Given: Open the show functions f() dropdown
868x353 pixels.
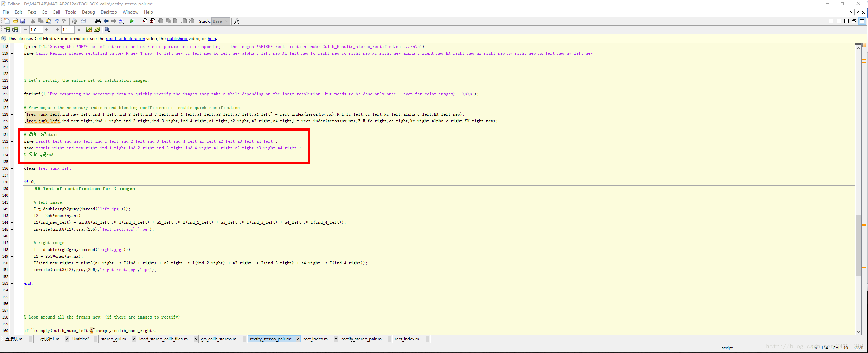Looking at the screenshot, I should (x=122, y=21).
